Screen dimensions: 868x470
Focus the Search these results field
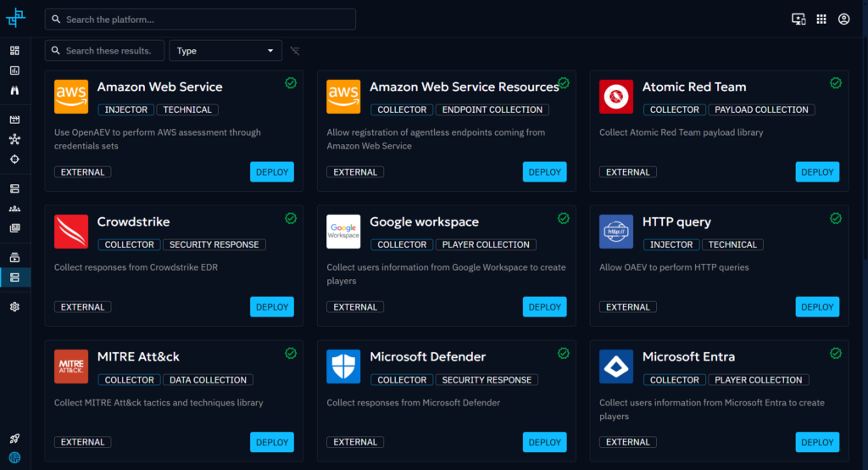coord(105,51)
